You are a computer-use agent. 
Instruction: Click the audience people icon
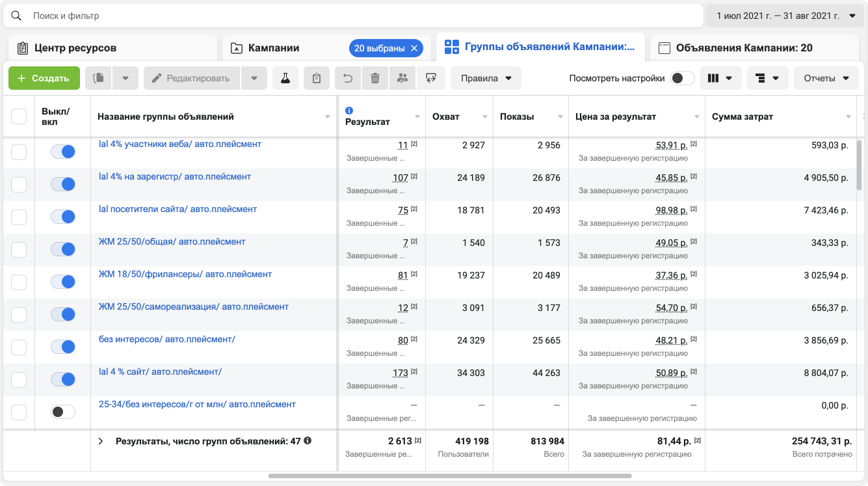tap(402, 78)
